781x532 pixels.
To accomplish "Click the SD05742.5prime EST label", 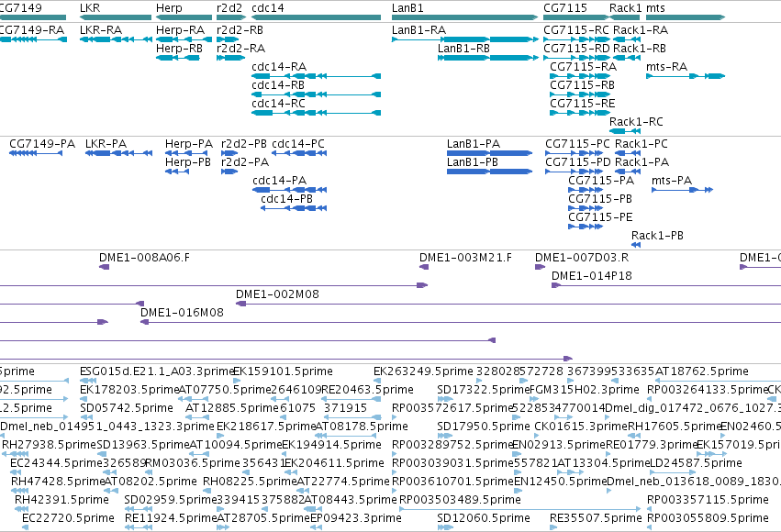I will click(127, 408).
